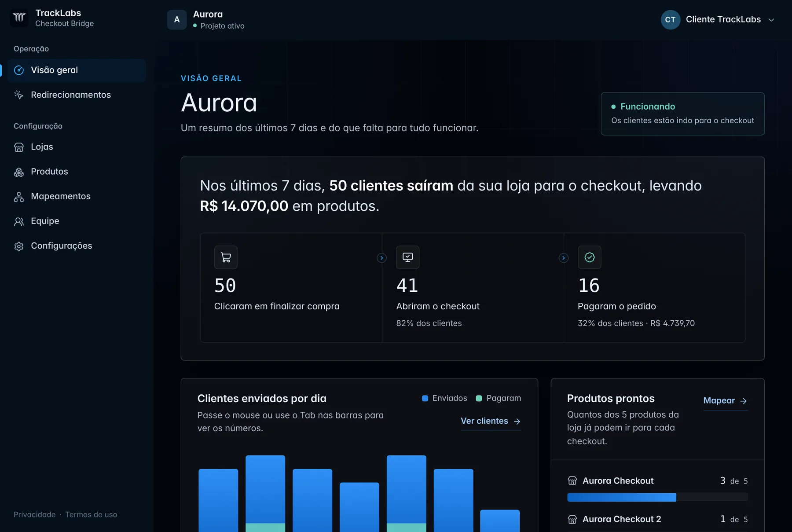The height and width of the screenshot is (532, 792).
Task: Click the 'Projeto ativo' status text
Action: (x=222, y=26)
